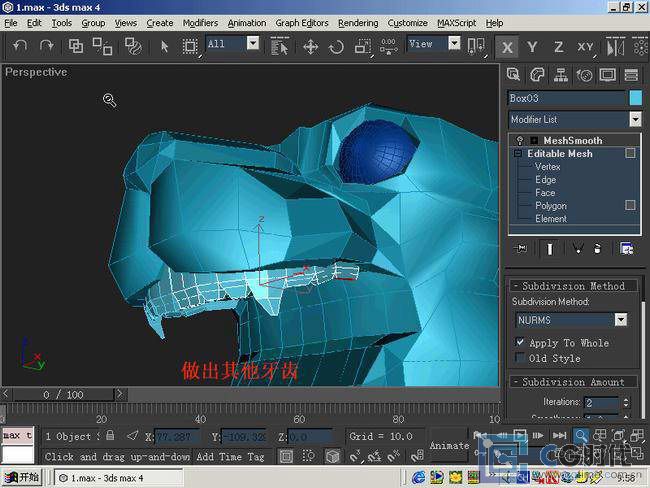Open the Modifiers menu
The width and height of the screenshot is (650, 488).
point(200,23)
